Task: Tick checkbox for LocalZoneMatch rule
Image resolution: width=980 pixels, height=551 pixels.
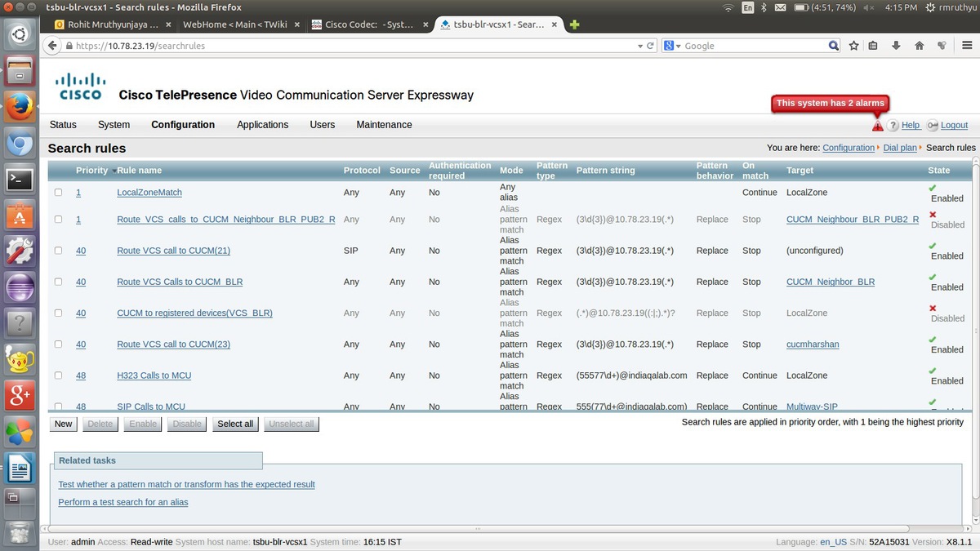Action: point(58,193)
